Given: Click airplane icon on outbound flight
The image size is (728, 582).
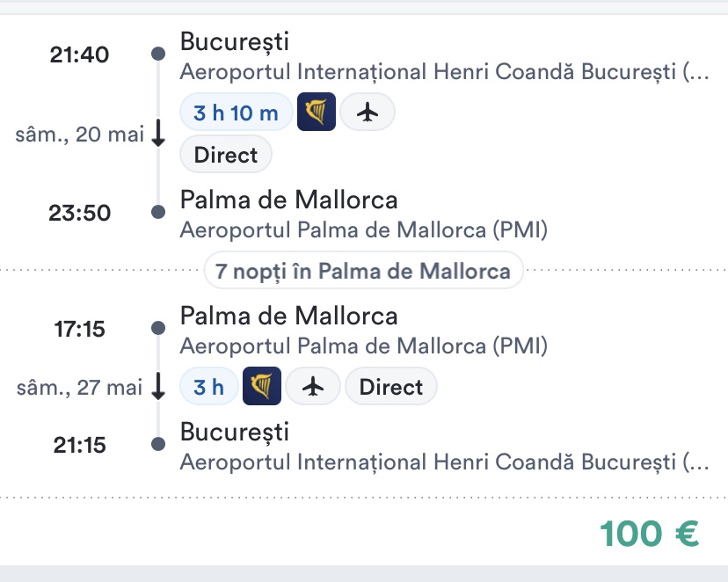Looking at the screenshot, I should [x=368, y=113].
